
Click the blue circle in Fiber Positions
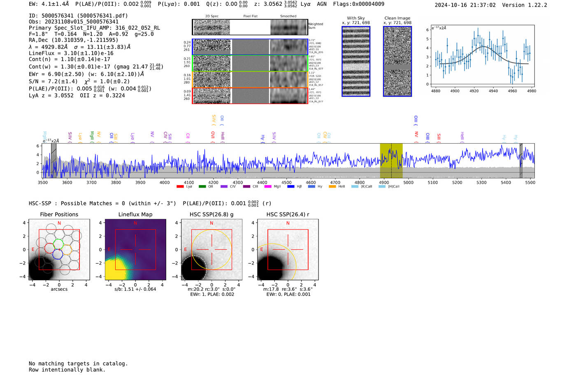58,255
